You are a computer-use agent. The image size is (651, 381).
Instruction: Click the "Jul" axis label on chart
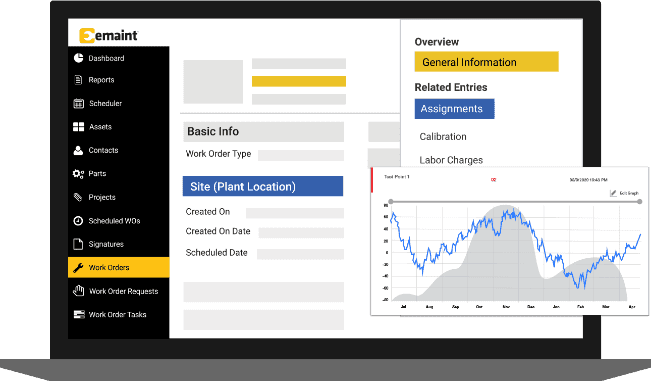[x=404, y=306]
